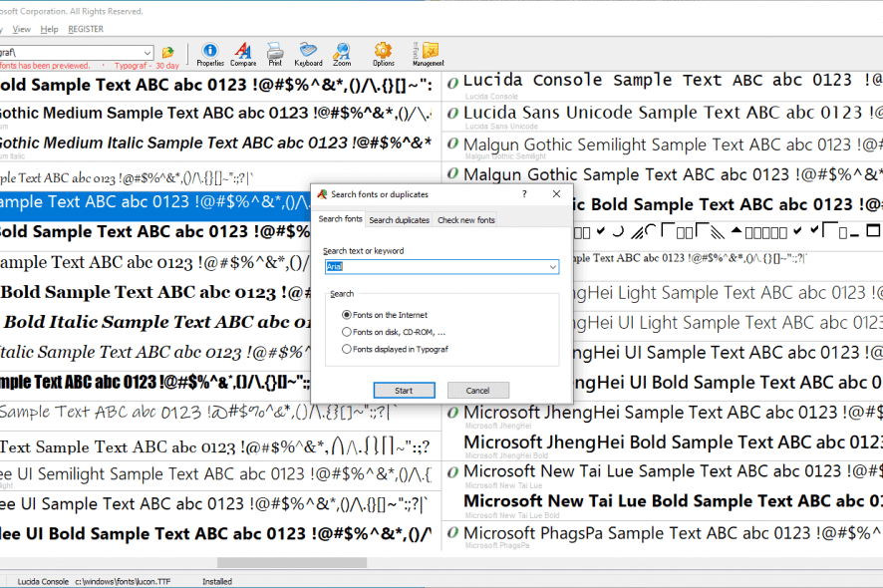This screenshot has width=883, height=588.
Task: Click the Typograf 30 day trial notice
Action: coord(147,66)
